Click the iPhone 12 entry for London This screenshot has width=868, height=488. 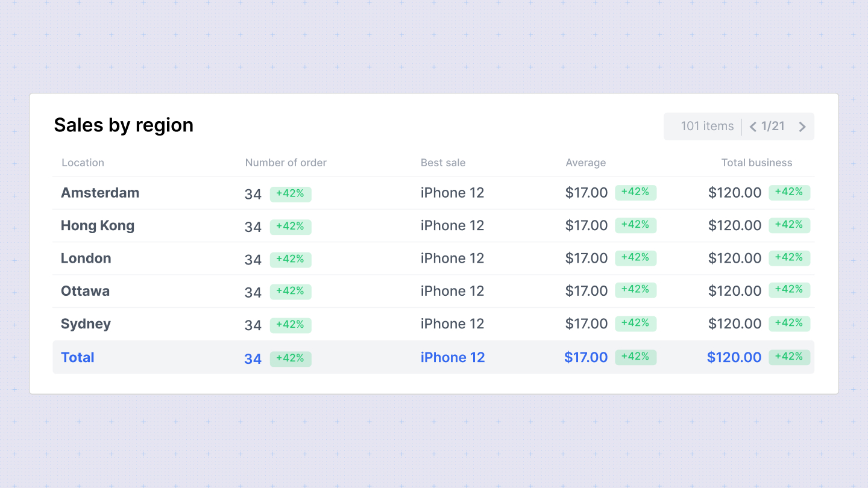[x=452, y=258]
